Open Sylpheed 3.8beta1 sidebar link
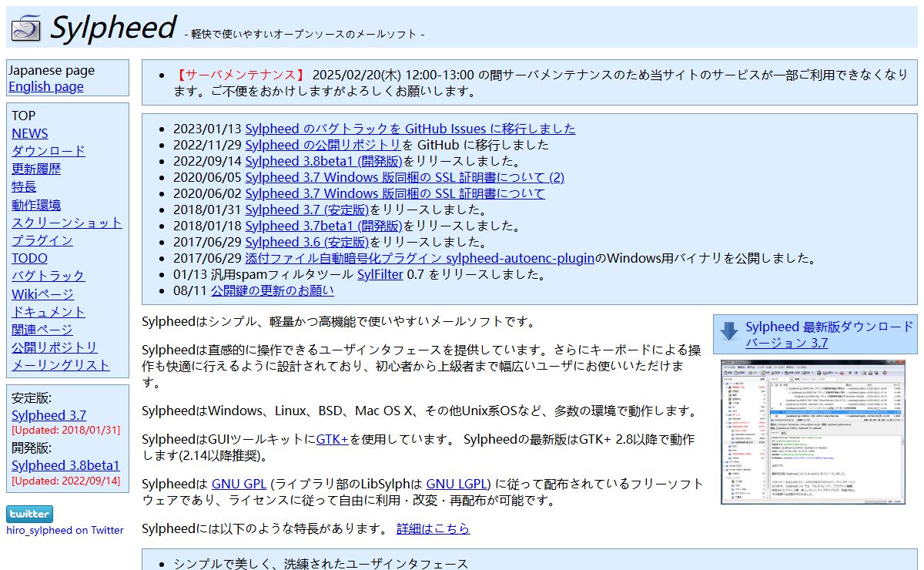Image resolution: width=924 pixels, height=570 pixels. tap(65, 465)
